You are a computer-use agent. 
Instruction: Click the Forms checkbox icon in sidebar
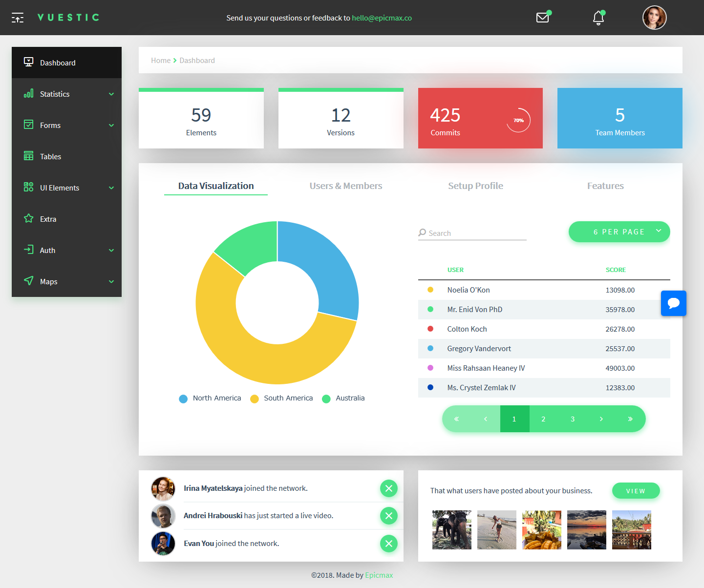point(29,125)
